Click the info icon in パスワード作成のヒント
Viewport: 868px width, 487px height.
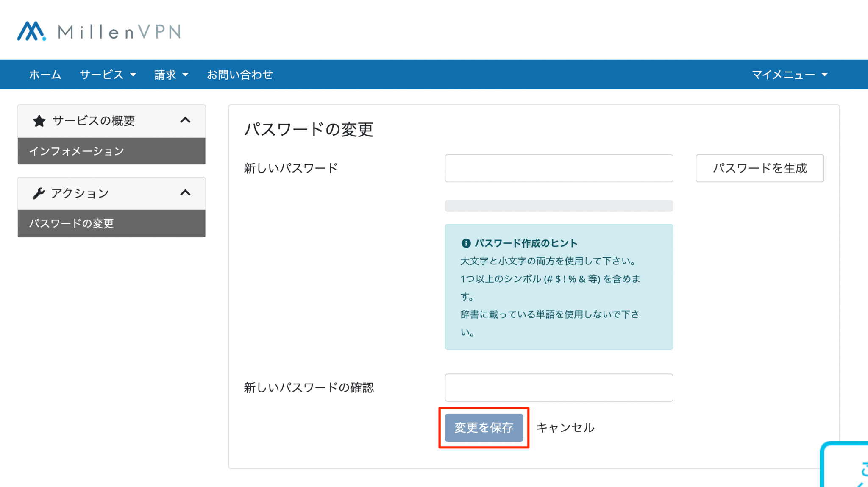click(x=466, y=243)
